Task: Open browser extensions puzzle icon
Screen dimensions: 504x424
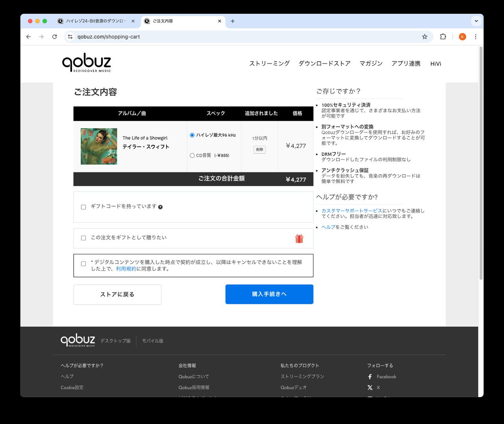Action: coord(443,36)
